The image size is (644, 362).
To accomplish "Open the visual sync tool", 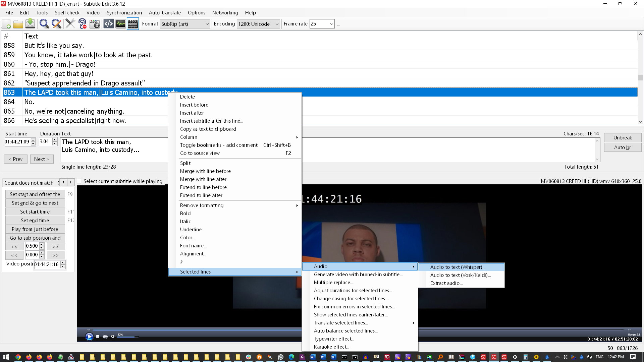I will click(94, 24).
